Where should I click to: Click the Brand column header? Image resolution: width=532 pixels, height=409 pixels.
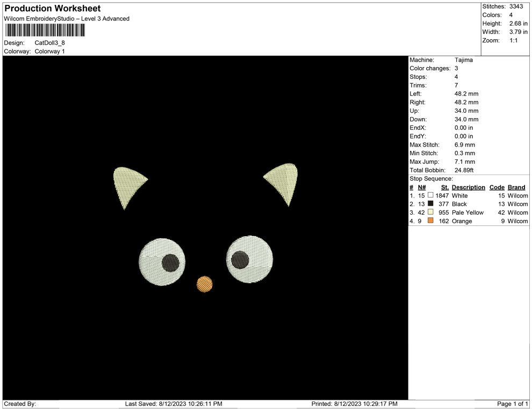point(516,187)
